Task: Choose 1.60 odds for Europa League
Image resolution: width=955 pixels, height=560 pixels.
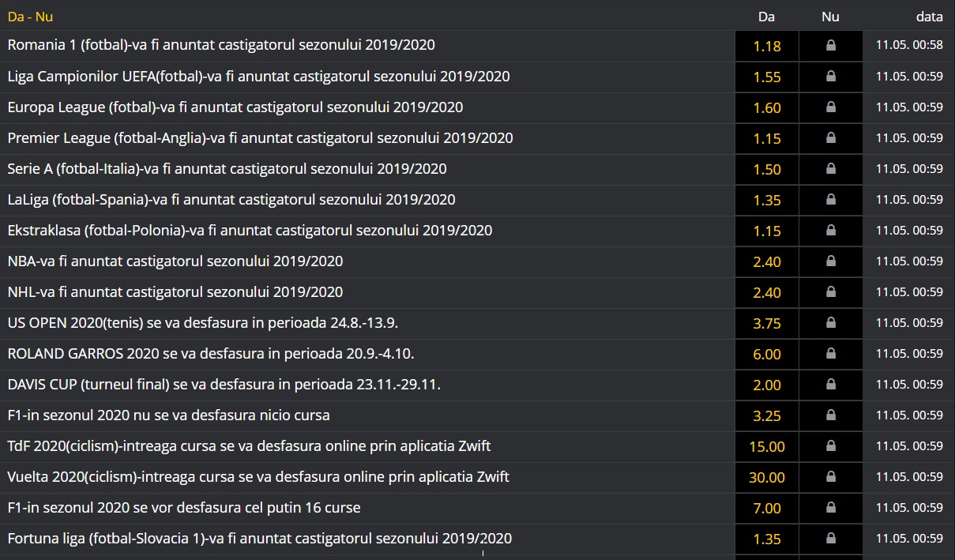Action: (x=766, y=107)
